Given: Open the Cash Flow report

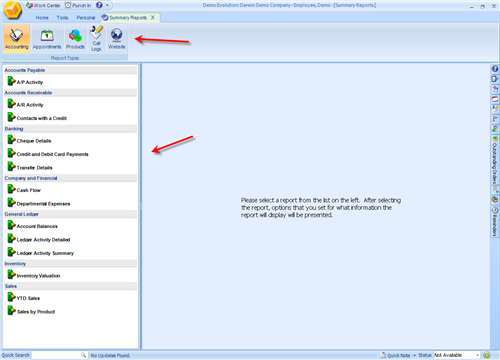Looking at the screenshot, I should click(x=24, y=189).
